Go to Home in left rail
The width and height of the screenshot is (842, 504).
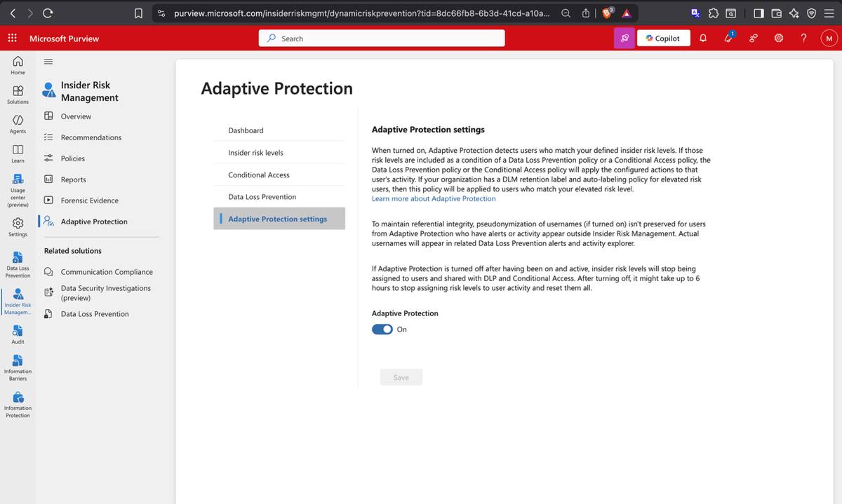18,65
